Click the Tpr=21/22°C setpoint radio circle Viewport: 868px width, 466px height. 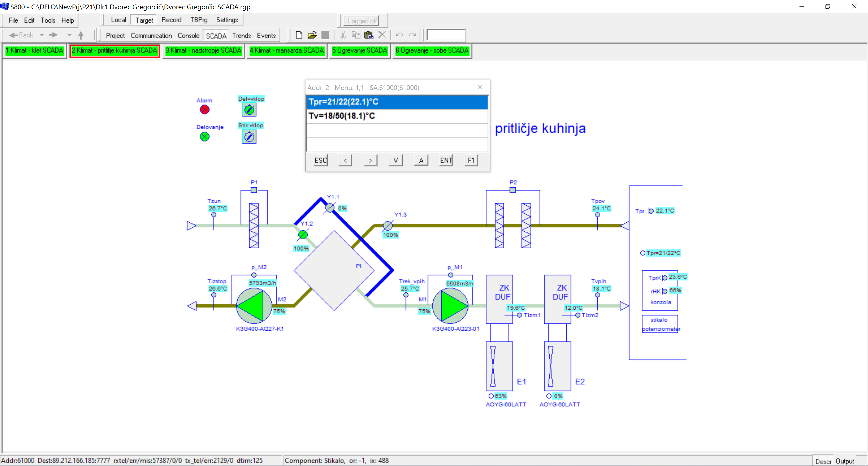point(643,253)
